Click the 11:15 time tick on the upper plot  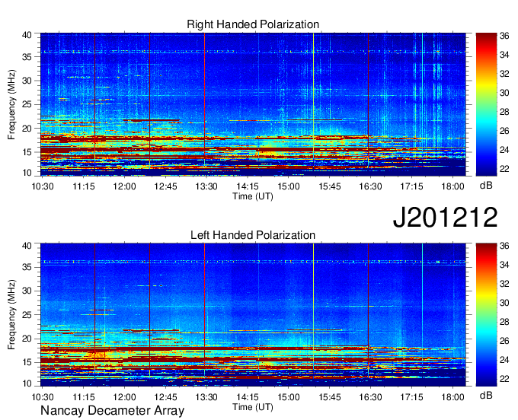(x=84, y=186)
